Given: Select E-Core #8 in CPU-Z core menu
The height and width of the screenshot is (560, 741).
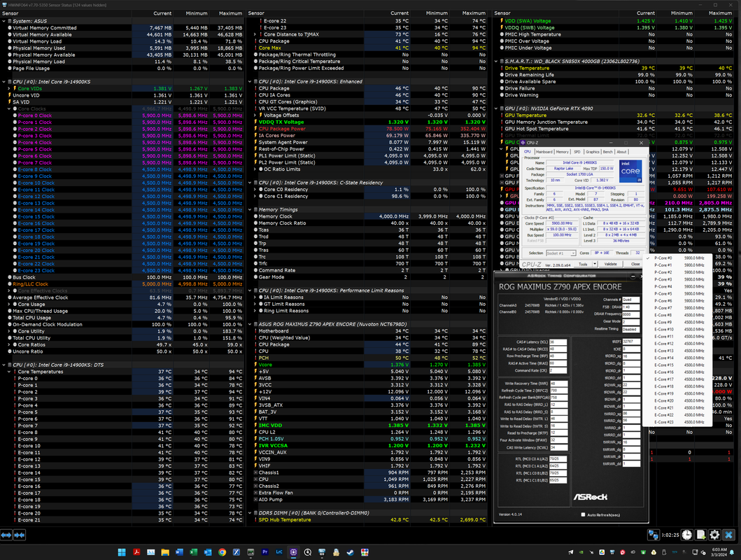Looking at the screenshot, I should (677, 315).
